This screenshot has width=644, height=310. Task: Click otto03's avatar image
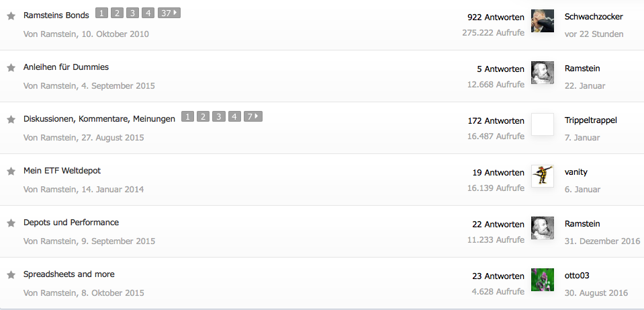click(x=542, y=280)
